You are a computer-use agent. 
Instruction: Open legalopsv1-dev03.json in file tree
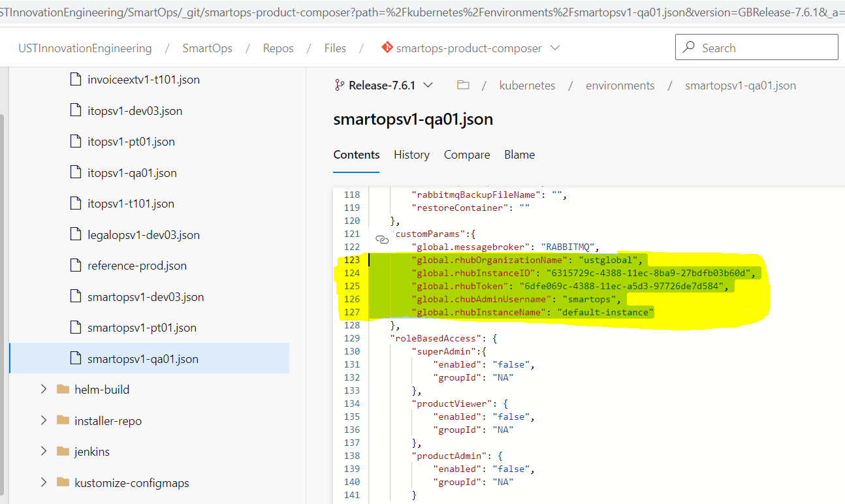[x=144, y=235]
